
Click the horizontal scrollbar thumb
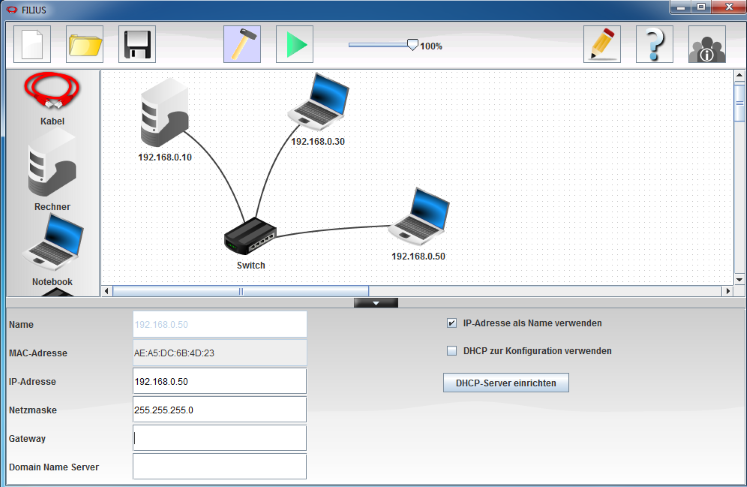241,291
